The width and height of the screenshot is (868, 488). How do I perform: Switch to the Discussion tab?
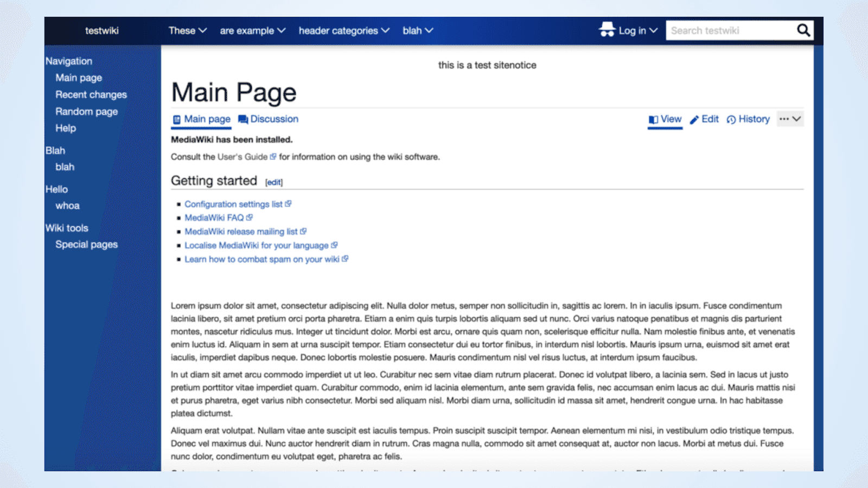click(275, 119)
